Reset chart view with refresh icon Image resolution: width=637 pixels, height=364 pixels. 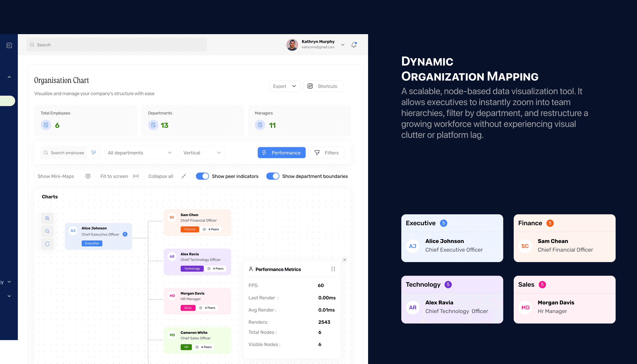[x=47, y=244]
